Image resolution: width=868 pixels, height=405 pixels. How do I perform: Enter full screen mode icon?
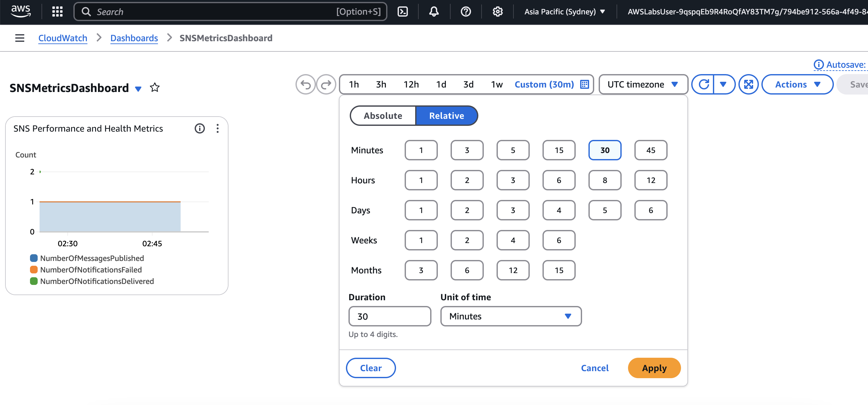tap(749, 84)
